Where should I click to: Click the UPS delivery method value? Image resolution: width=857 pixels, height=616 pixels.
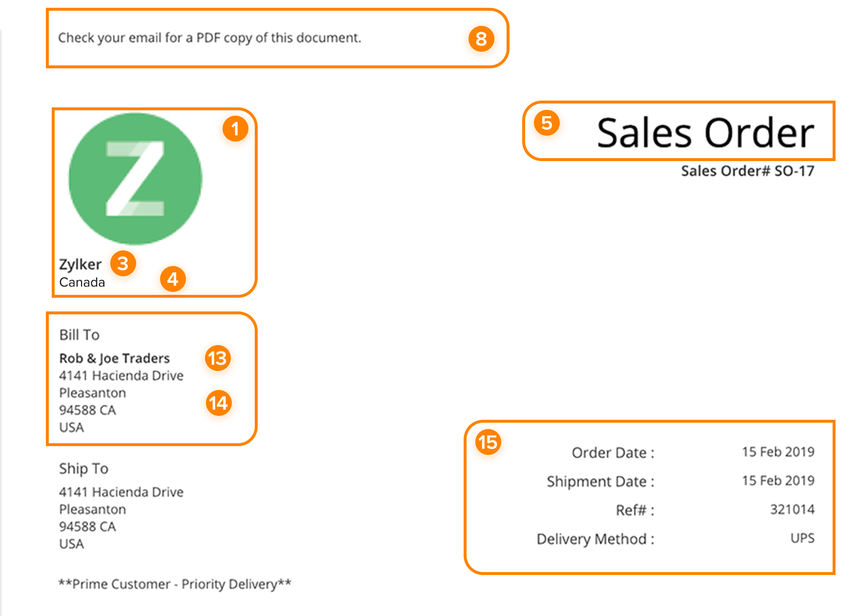802,538
